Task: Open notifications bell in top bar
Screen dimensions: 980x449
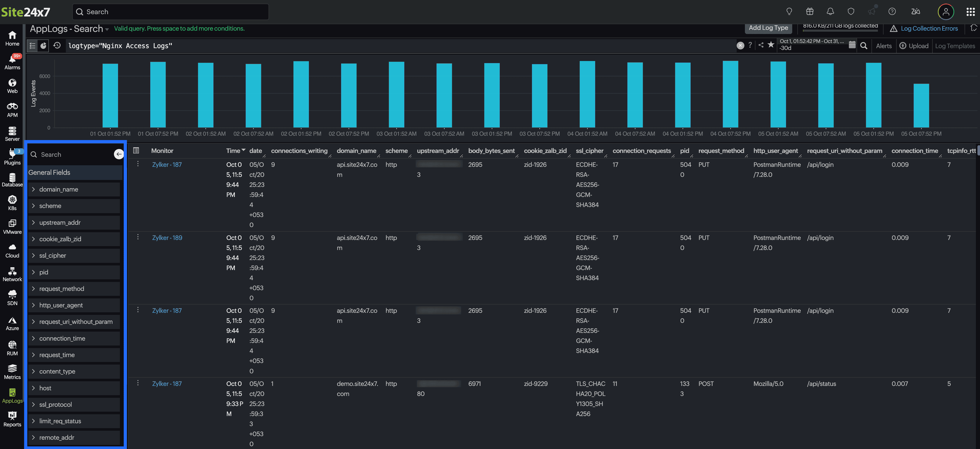Action: tap(831, 11)
